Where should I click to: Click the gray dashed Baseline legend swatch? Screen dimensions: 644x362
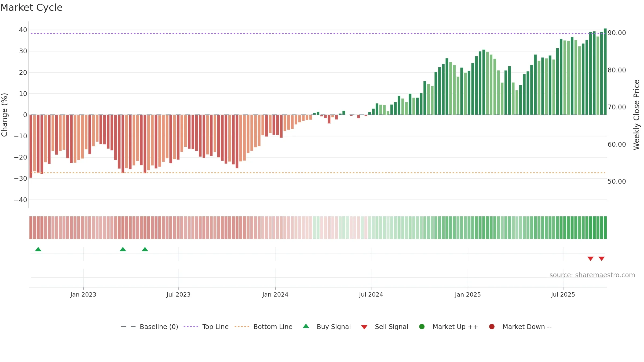[x=128, y=327]
